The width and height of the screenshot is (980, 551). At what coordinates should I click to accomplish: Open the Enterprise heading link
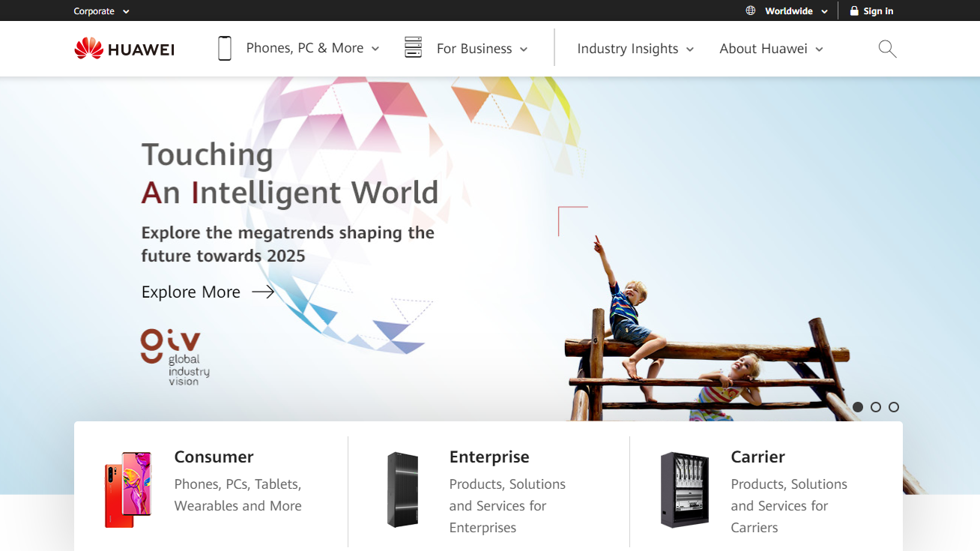(x=489, y=457)
